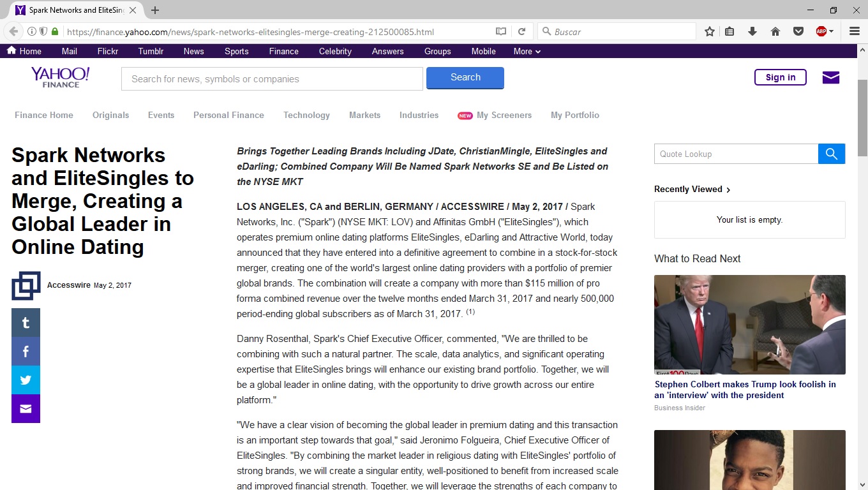Click the Sign in button
This screenshot has height=490, width=868.
tap(781, 77)
